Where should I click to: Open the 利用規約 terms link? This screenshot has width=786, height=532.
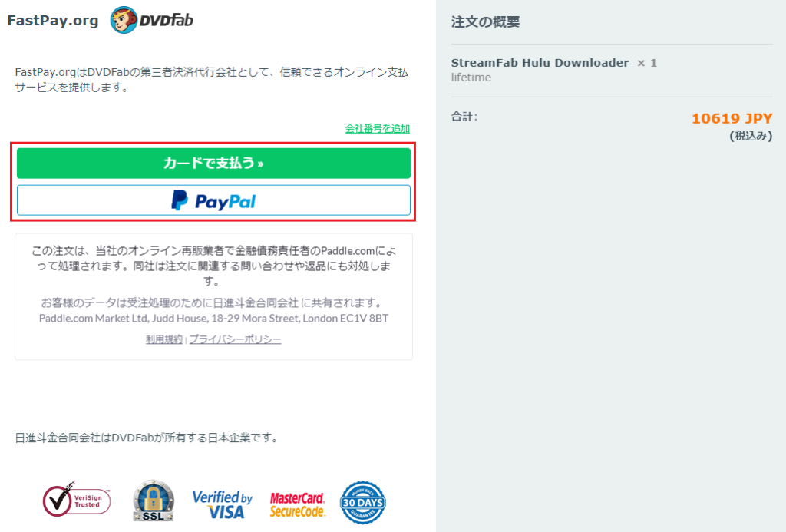(x=164, y=339)
